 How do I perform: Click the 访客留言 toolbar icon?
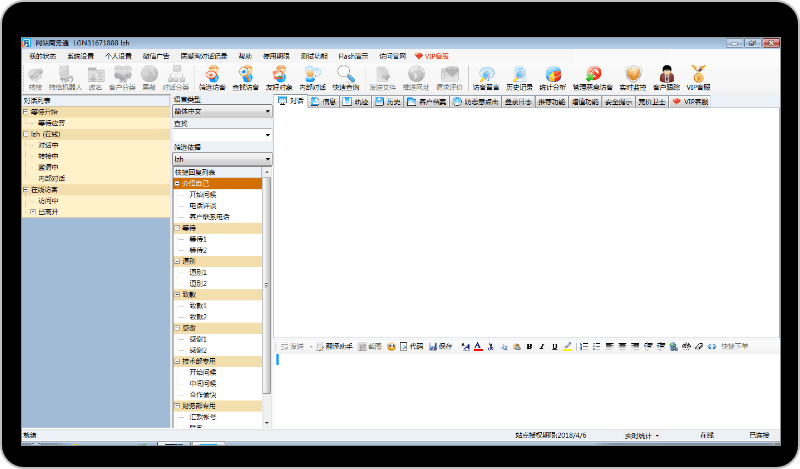(x=486, y=76)
